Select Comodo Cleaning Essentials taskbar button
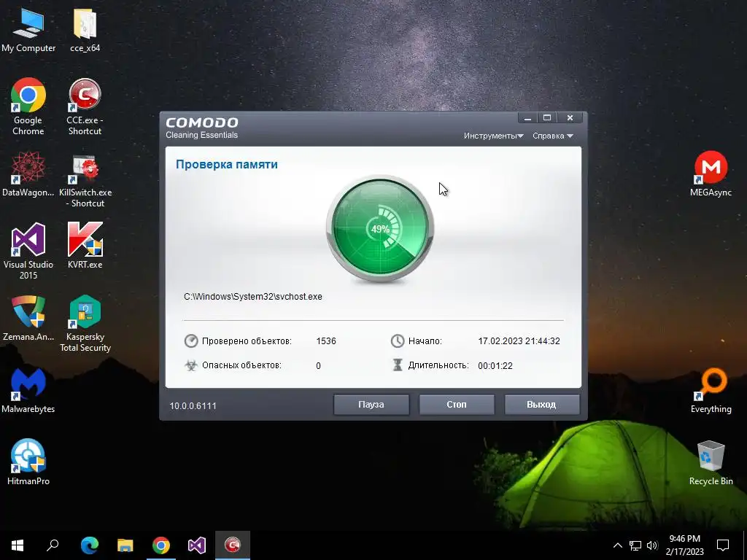 [233, 545]
